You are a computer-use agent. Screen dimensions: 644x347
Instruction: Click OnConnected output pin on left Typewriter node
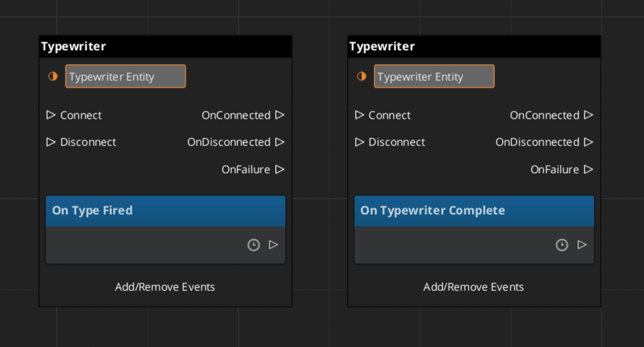click(x=280, y=115)
